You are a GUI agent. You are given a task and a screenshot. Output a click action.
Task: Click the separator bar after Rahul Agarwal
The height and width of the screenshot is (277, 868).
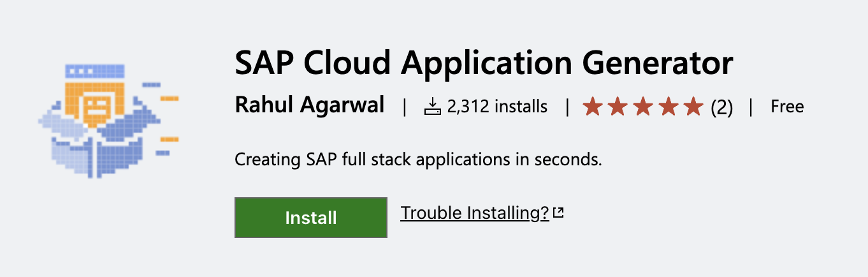404,107
